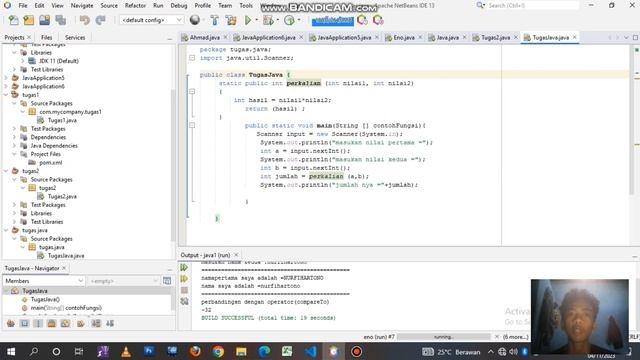Viewport: 640px width, 360px height.
Task: Click the Profile Project toolbar icon
Action: [x=289, y=20]
